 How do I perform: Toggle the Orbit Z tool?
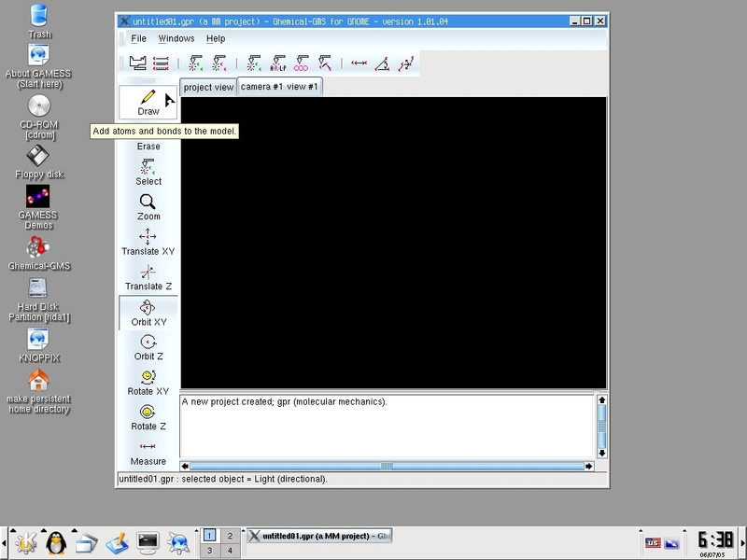[148, 346]
